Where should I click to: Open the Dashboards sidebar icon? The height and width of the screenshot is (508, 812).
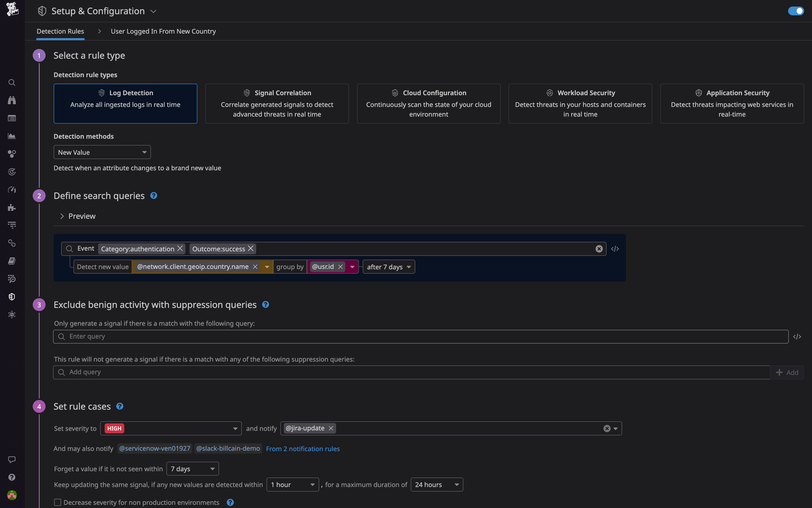12,118
